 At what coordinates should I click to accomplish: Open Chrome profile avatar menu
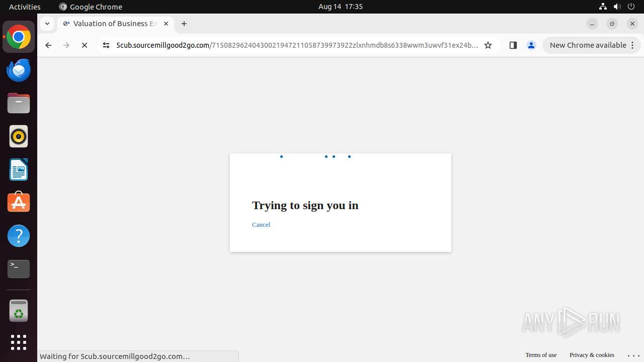click(531, 45)
